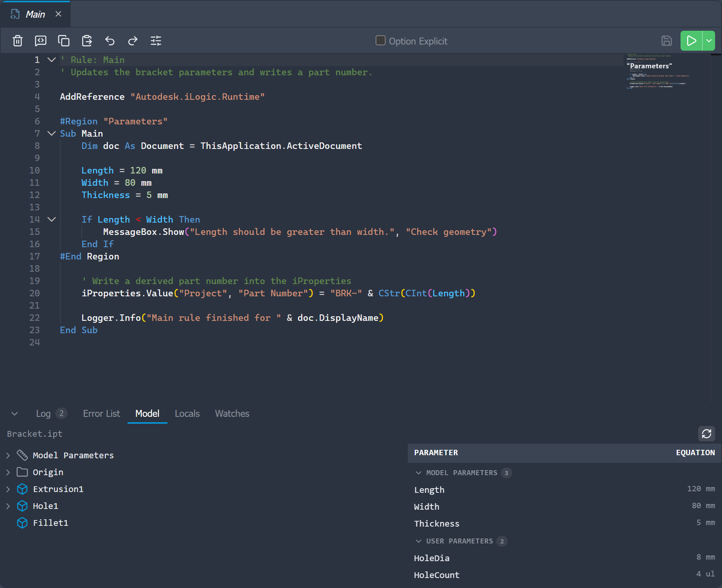Viewport: 722px width, 588px height.
Task: Expand the Hole1 feature node
Action: (8, 506)
